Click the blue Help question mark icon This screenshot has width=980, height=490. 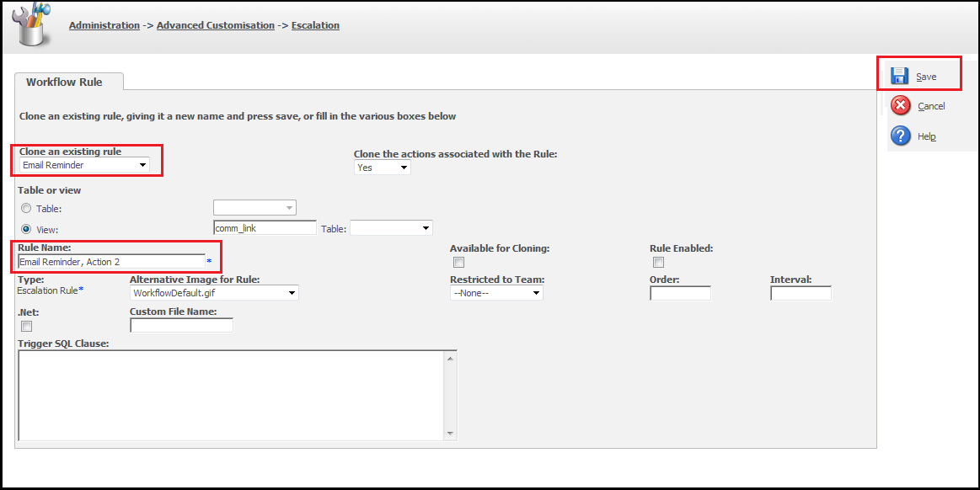coord(900,136)
